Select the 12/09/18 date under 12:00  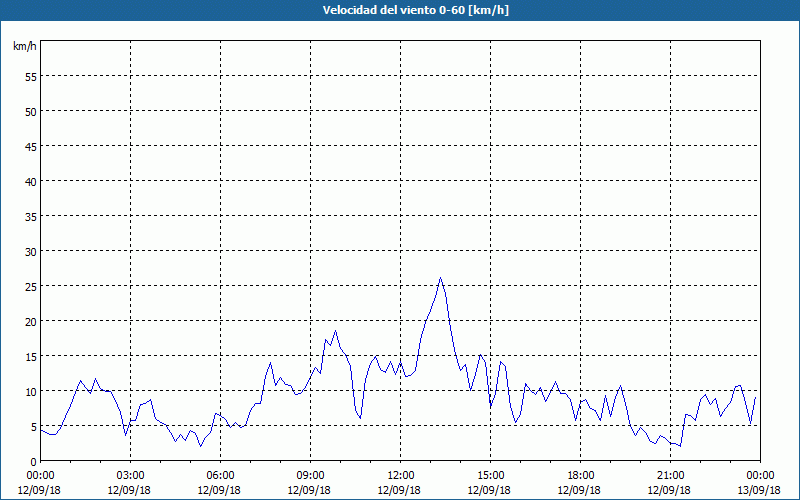click(399, 490)
